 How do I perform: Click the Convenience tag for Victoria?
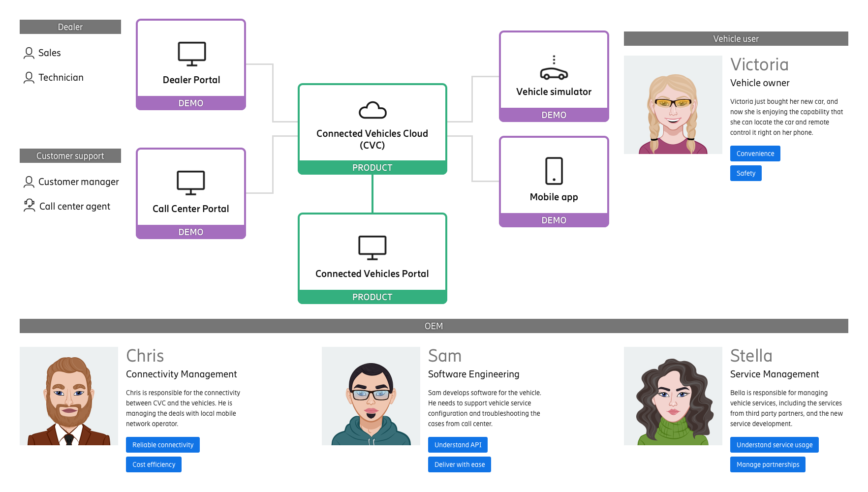point(755,154)
